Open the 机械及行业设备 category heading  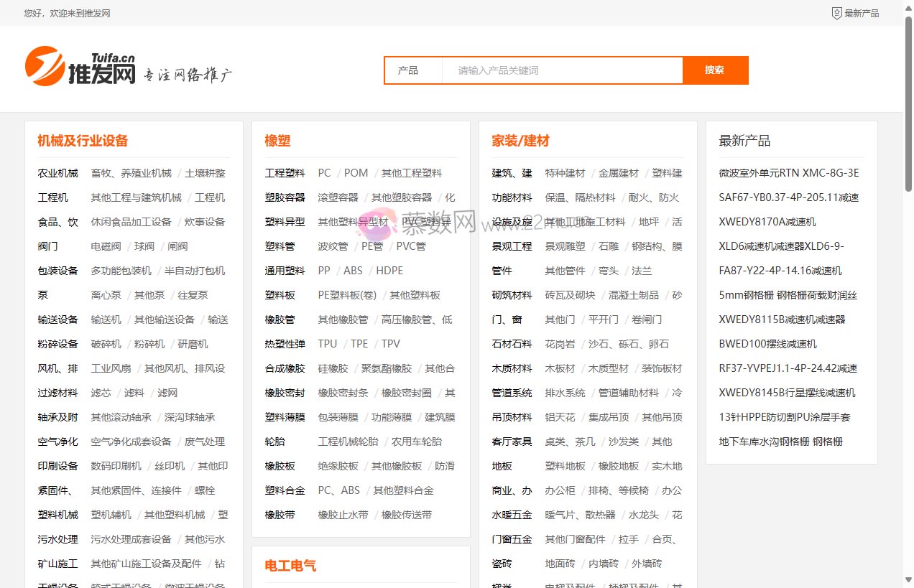pyautogui.click(x=83, y=141)
